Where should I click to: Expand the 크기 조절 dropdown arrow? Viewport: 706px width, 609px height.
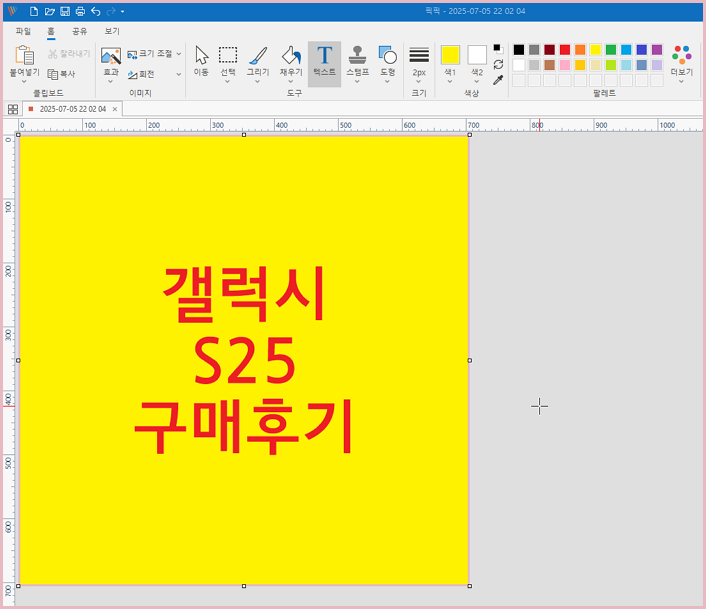(179, 54)
